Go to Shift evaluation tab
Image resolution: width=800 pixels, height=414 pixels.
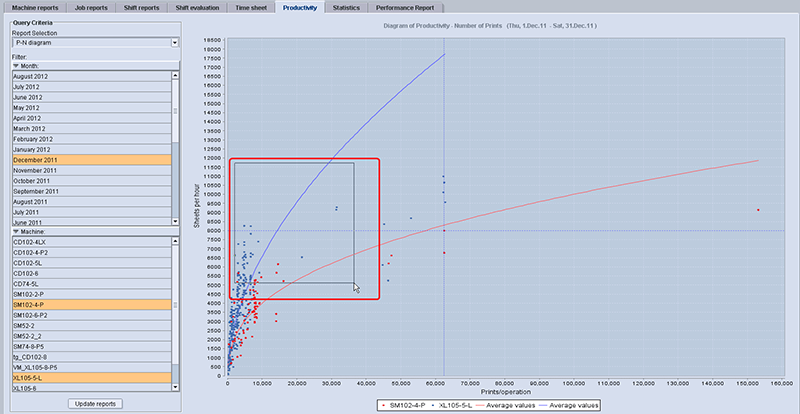pyautogui.click(x=197, y=8)
